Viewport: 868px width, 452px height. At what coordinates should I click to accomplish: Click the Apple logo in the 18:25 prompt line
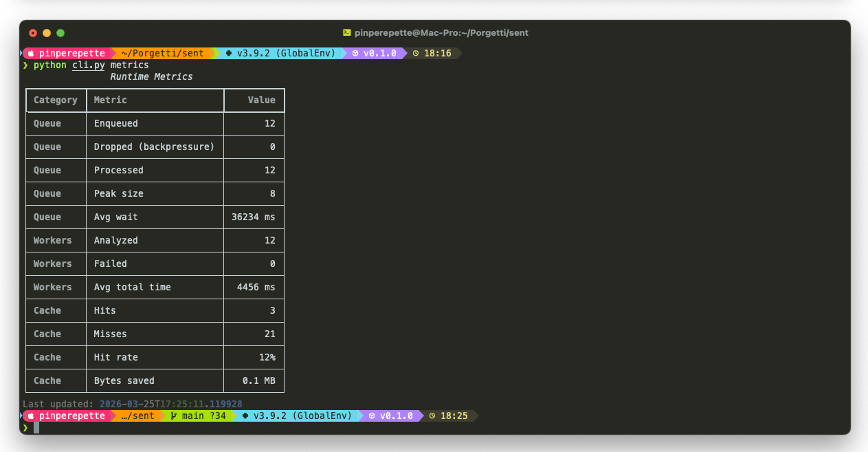[x=31, y=416]
